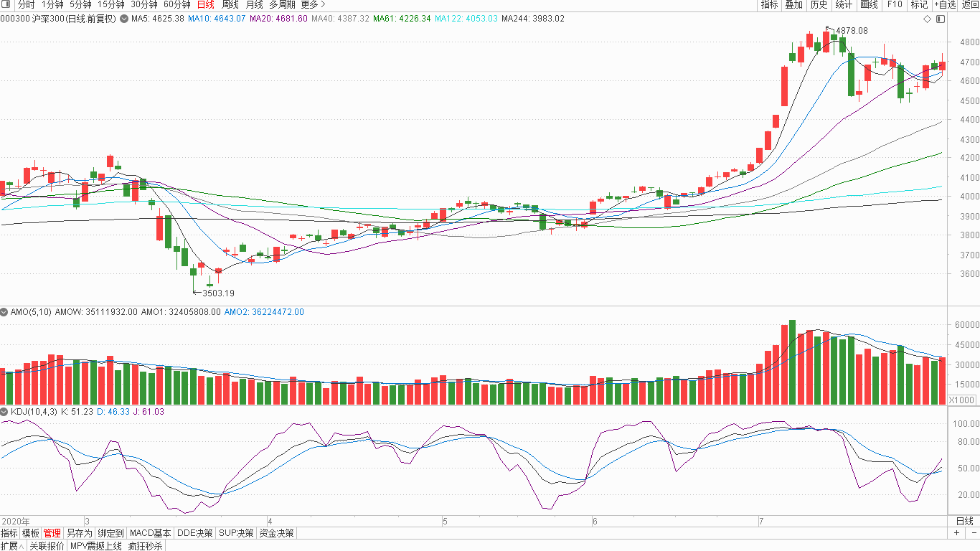Add stock via +自选 button
Image resolution: width=980 pixels, height=551 pixels.
[x=946, y=4]
